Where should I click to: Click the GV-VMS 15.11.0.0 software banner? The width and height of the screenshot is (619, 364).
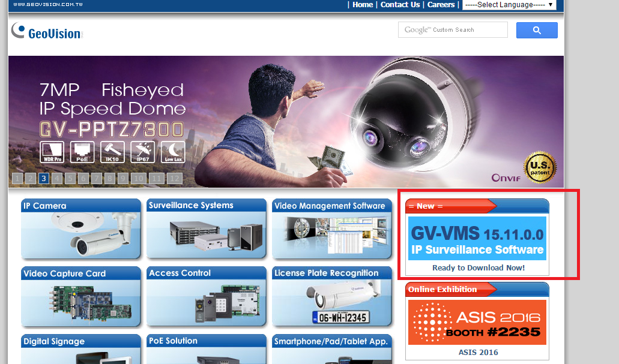click(477, 238)
